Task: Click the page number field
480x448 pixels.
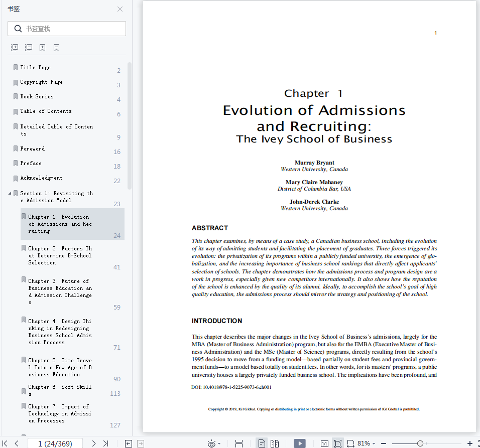Action: [x=55, y=443]
